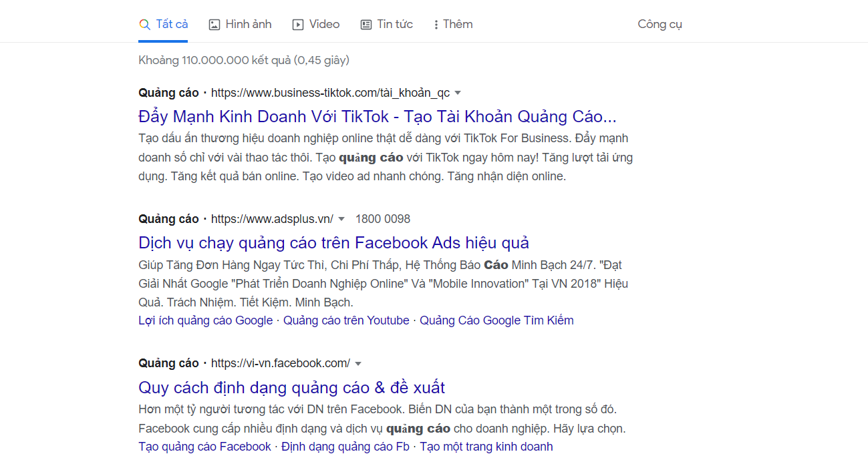Viewport: 868px width, 464px height.
Task: Select the image icon next to Hình ảnh
Action: (x=214, y=24)
